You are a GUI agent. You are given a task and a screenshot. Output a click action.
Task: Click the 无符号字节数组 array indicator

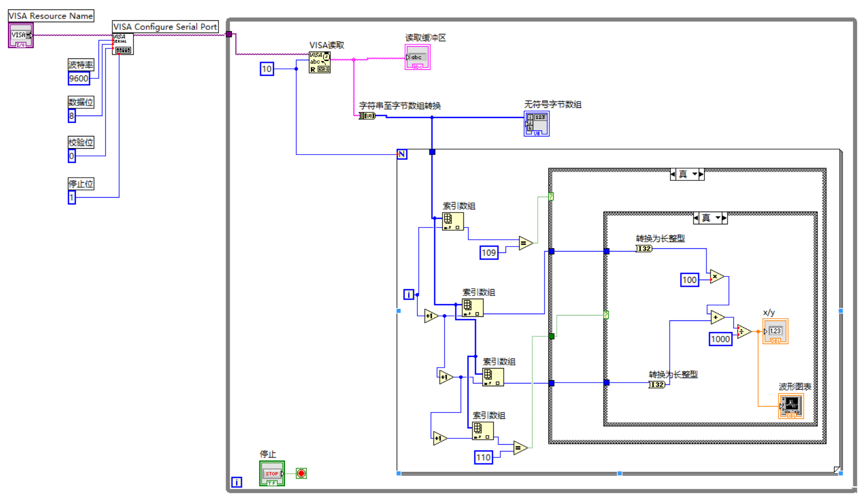point(536,124)
